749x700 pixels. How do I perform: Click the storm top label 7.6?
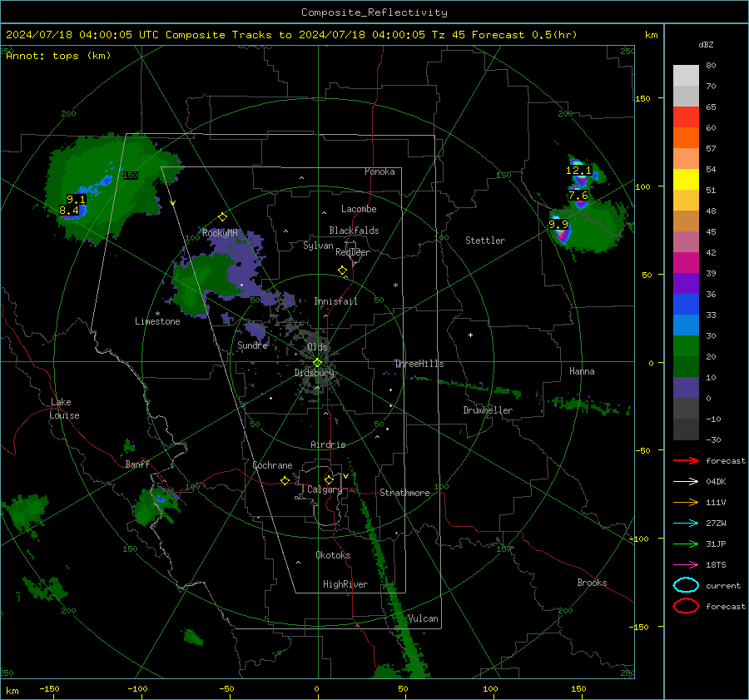578,196
